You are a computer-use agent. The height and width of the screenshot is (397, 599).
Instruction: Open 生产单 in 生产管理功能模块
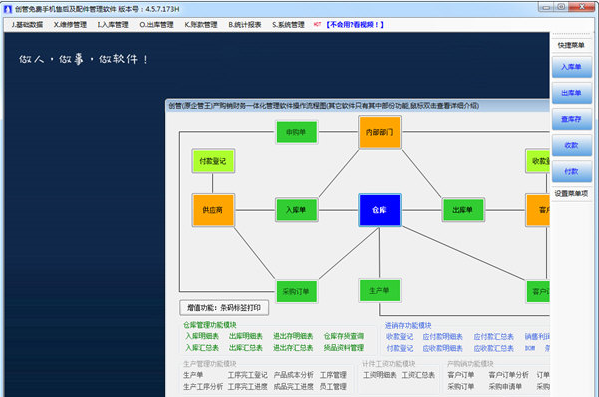[x=193, y=375]
